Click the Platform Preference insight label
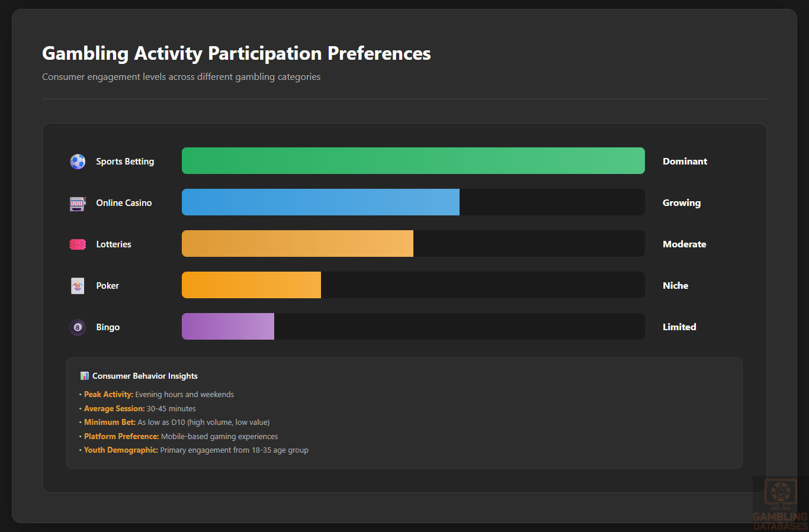 pyautogui.click(x=121, y=437)
